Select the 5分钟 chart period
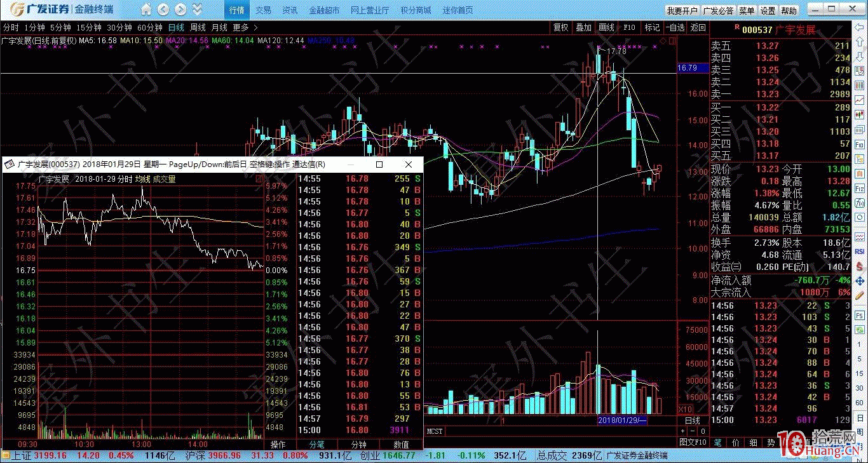This screenshot has width=868, height=463. click(60, 28)
